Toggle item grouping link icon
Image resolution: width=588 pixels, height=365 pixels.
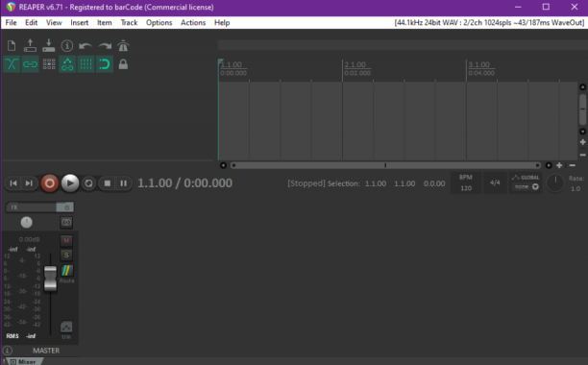(30, 64)
